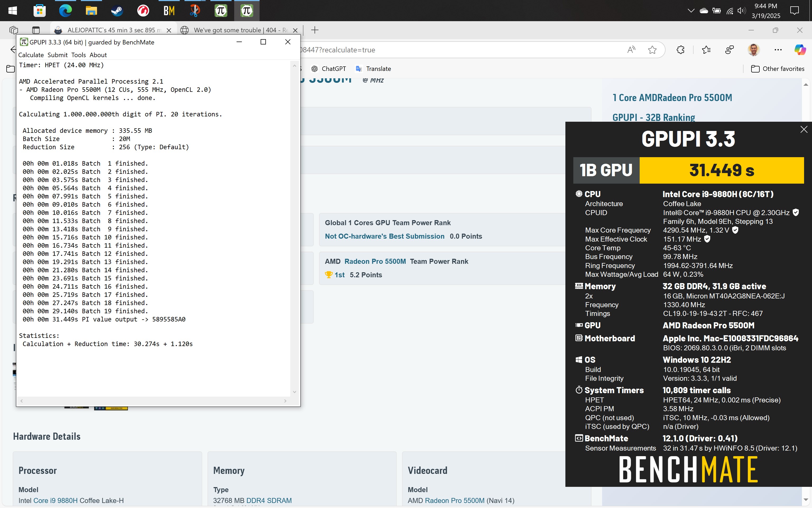Open File Explorer from the taskbar
Image resolution: width=812 pixels, height=508 pixels.
[91, 11]
